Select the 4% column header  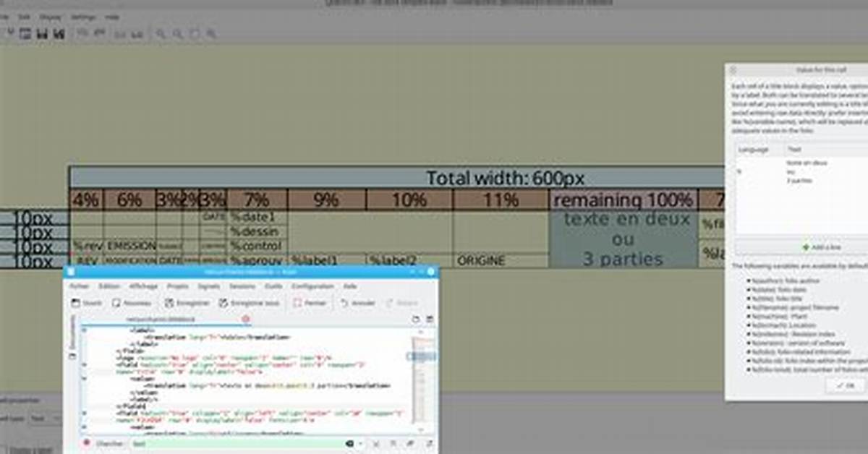pyautogui.click(x=86, y=200)
